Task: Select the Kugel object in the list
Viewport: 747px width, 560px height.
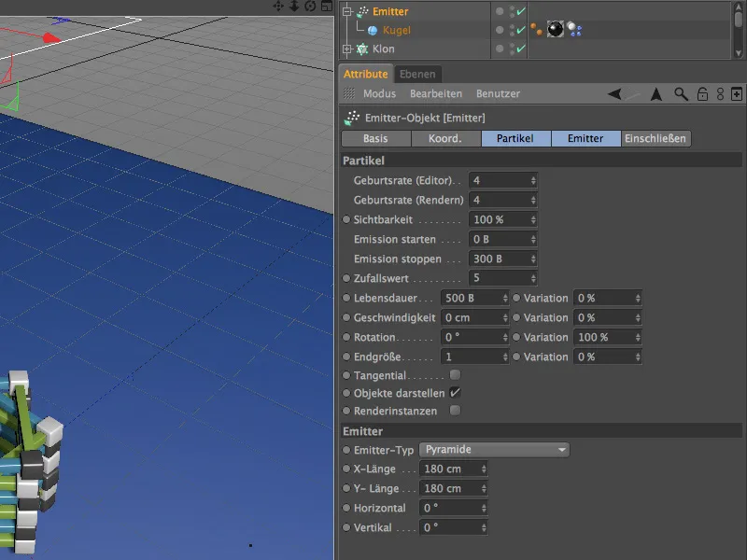Action: (x=396, y=31)
